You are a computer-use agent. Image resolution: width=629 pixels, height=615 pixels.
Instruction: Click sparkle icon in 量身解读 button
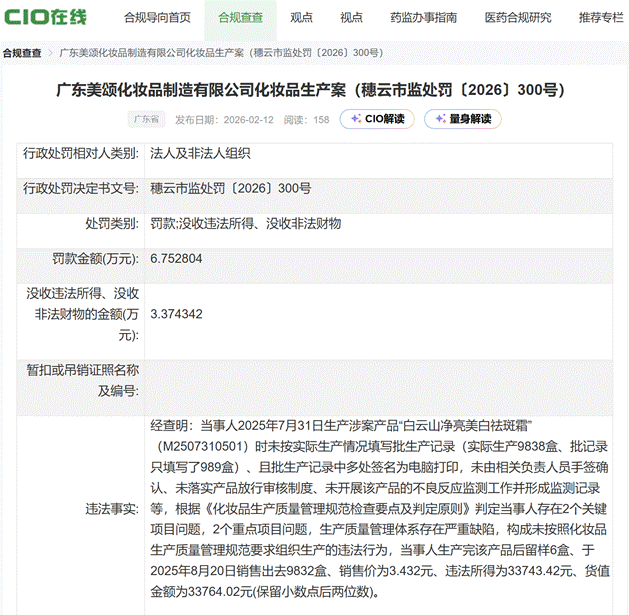[440, 118]
